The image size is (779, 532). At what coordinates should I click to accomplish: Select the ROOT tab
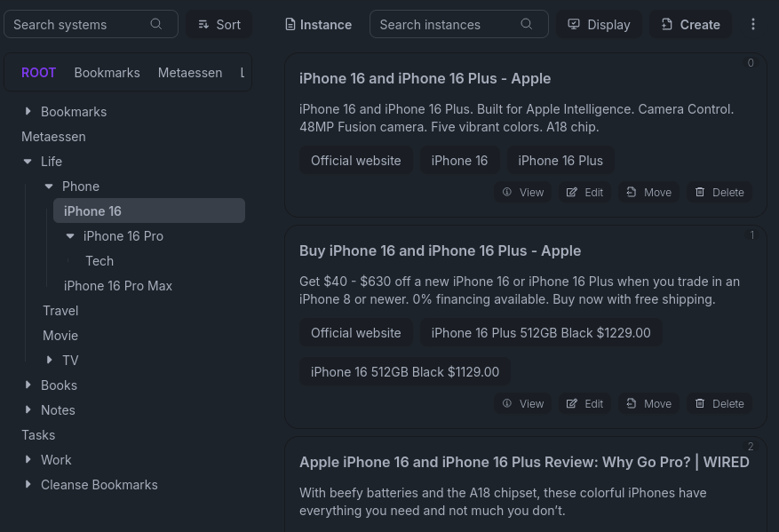38,72
